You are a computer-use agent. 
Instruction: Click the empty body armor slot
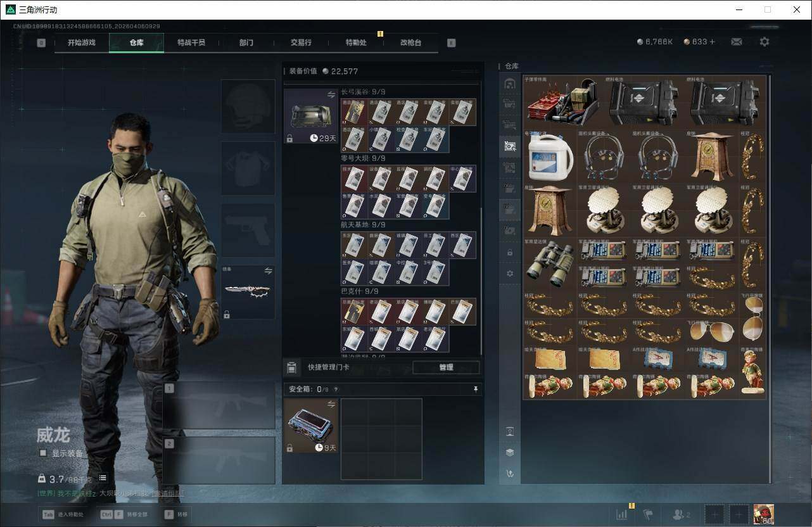point(248,168)
